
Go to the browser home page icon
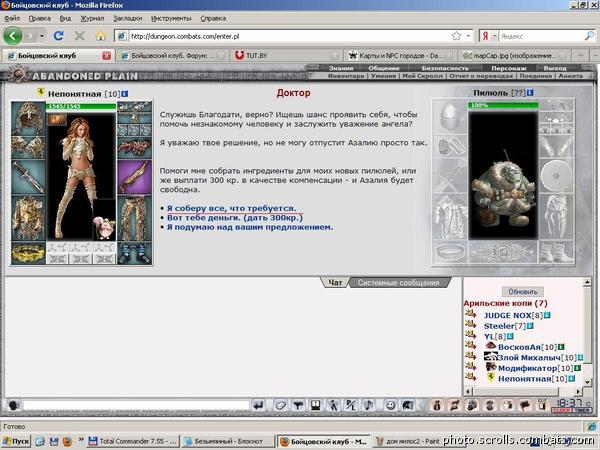100,36
